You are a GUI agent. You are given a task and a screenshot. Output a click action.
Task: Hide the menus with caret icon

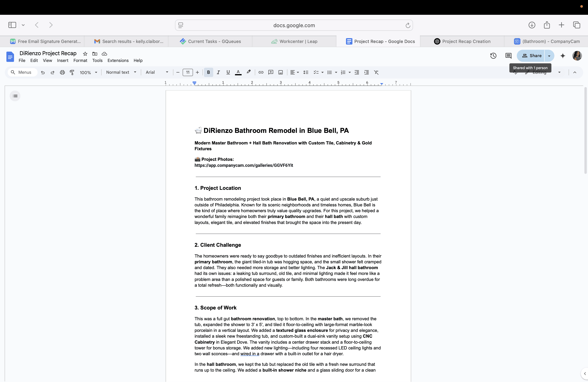coord(575,72)
